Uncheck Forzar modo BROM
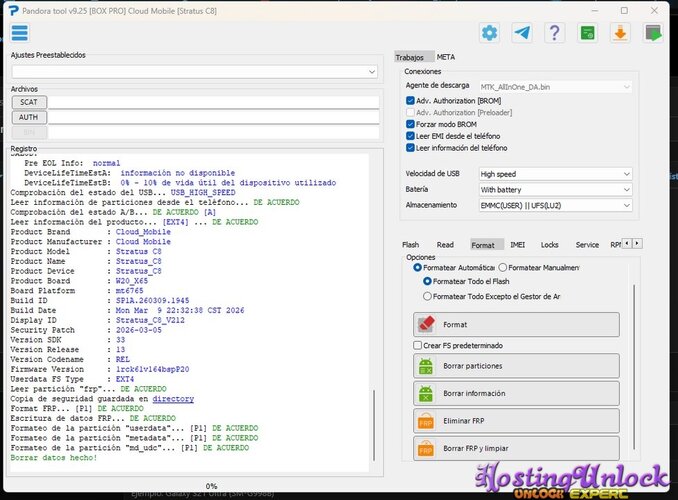This screenshot has height=500, width=678. coord(410,124)
